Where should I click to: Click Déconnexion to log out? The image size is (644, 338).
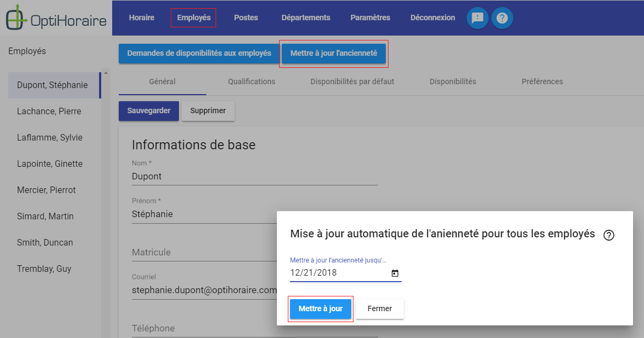click(x=432, y=18)
